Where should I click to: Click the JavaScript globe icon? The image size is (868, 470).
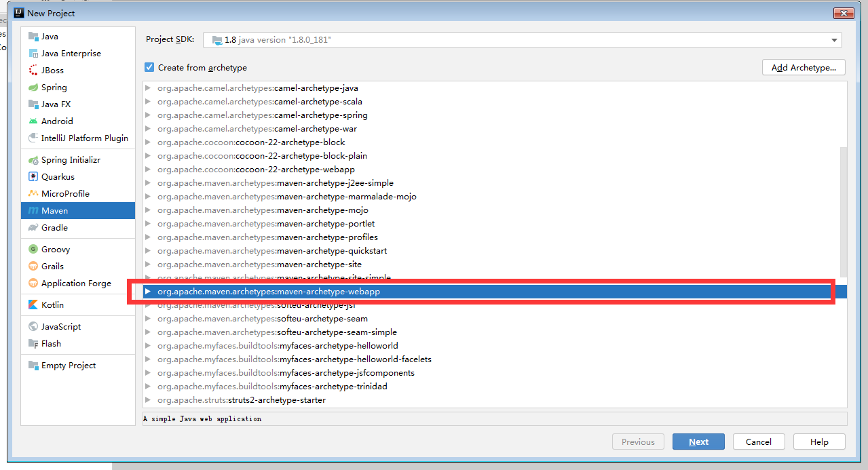(x=33, y=327)
